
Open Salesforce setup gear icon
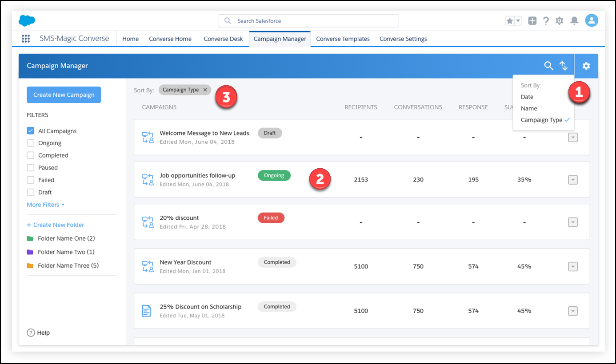click(560, 21)
